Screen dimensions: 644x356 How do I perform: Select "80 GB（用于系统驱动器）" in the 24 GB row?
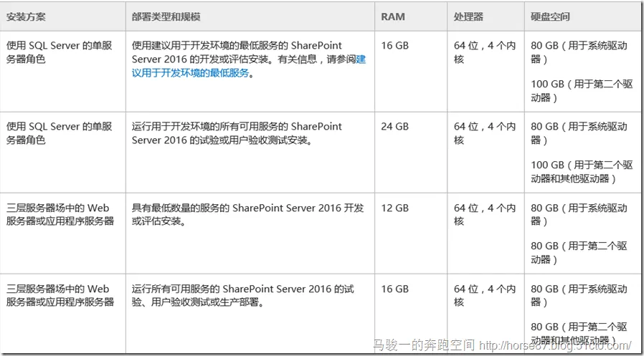pos(579,133)
